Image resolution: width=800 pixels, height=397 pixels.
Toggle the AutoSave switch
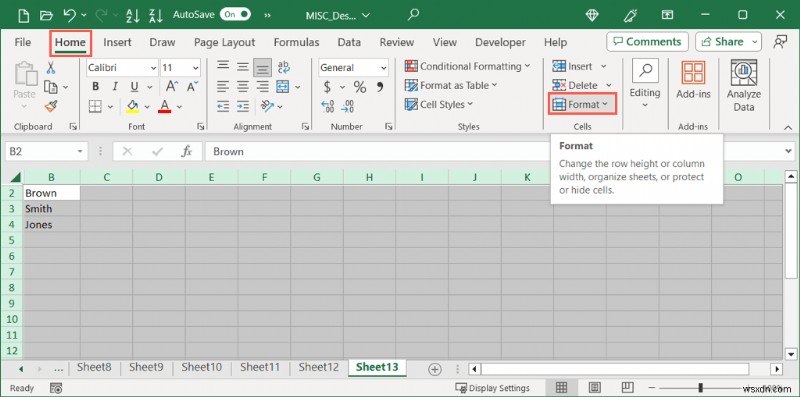(x=235, y=15)
